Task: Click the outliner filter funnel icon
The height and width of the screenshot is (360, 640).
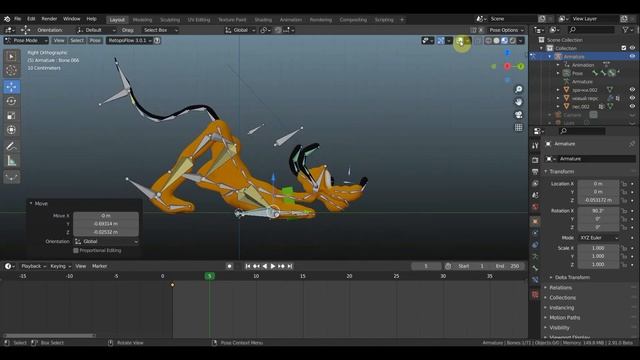Action: [x=625, y=30]
